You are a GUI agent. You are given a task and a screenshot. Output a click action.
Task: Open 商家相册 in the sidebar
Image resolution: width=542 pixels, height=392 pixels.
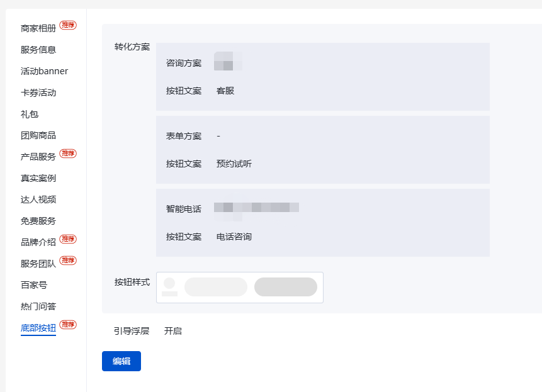pos(38,28)
